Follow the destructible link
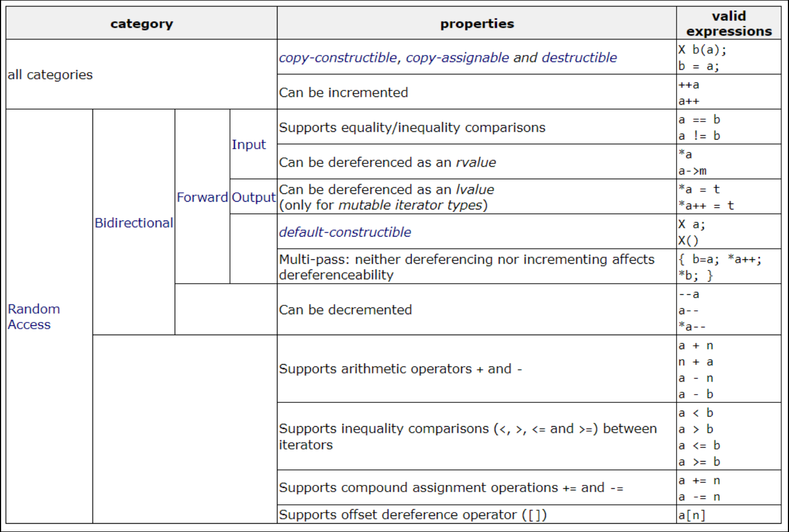The width and height of the screenshot is (789, 532). tap(579, 58)
